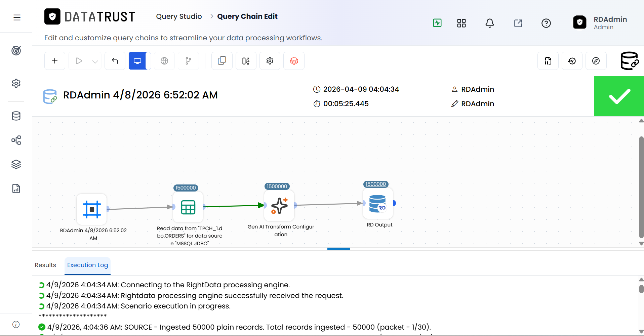Open the stacked layers sidebar icon
644x336 pixels.
[x=16, y=164]
